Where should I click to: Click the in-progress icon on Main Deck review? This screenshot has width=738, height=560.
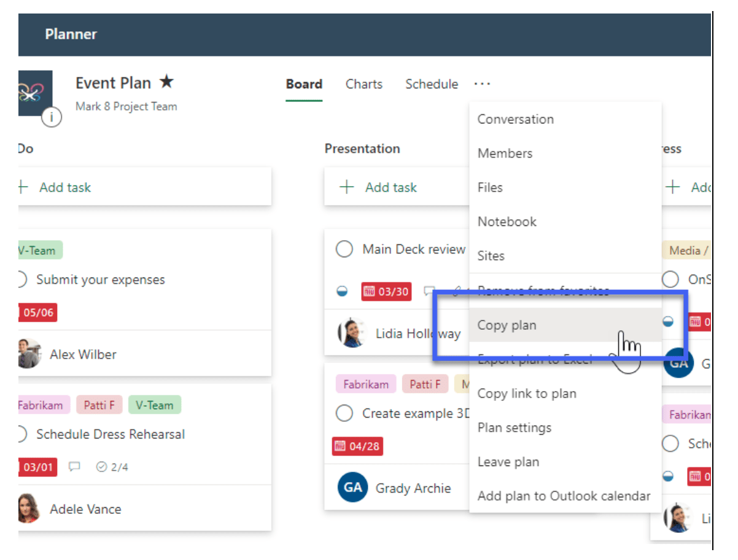[x=343, y=291]
